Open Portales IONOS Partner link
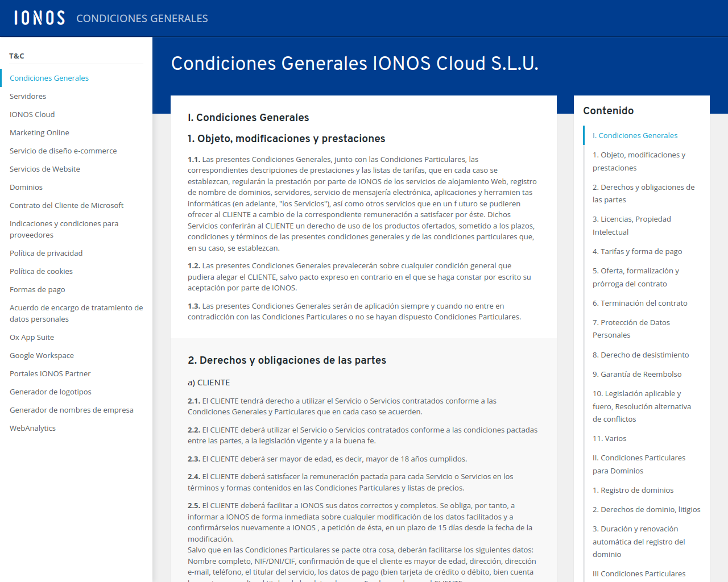 50,373
